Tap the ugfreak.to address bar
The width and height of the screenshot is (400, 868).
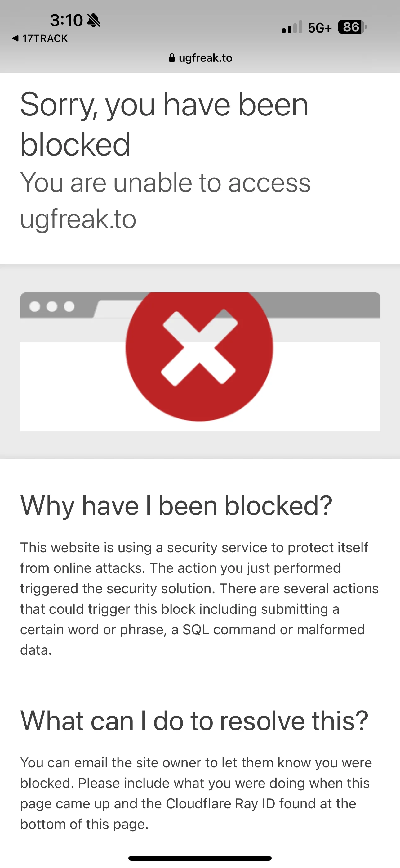pyautogui.click(x=200, y=58)
